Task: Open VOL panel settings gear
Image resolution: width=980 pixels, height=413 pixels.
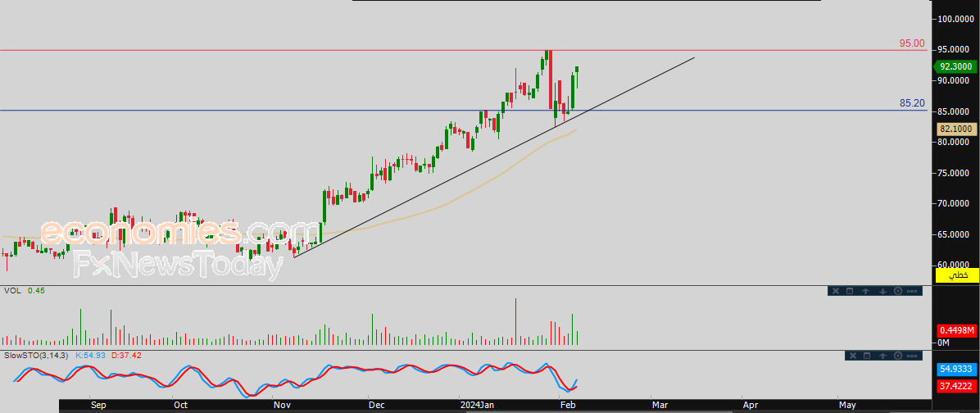Action: [898, 291]
